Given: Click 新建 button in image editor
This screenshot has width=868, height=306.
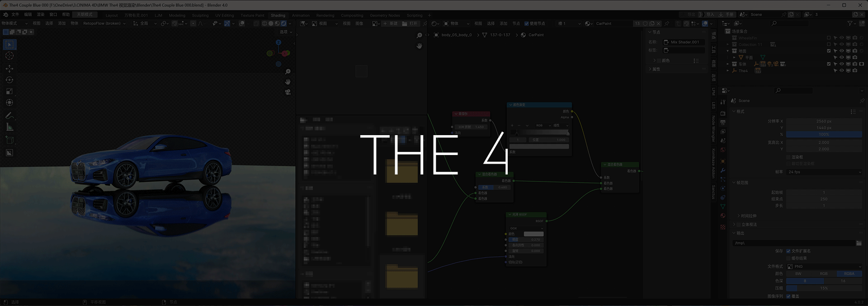Looking at the screenshot, I should 391,24.
